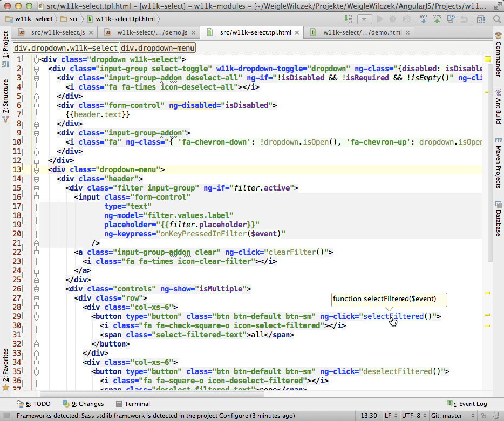Close the w11k-select.tpl.html tab
The height and width of the screenshot is (421, 504).
[x=297, y=33]
